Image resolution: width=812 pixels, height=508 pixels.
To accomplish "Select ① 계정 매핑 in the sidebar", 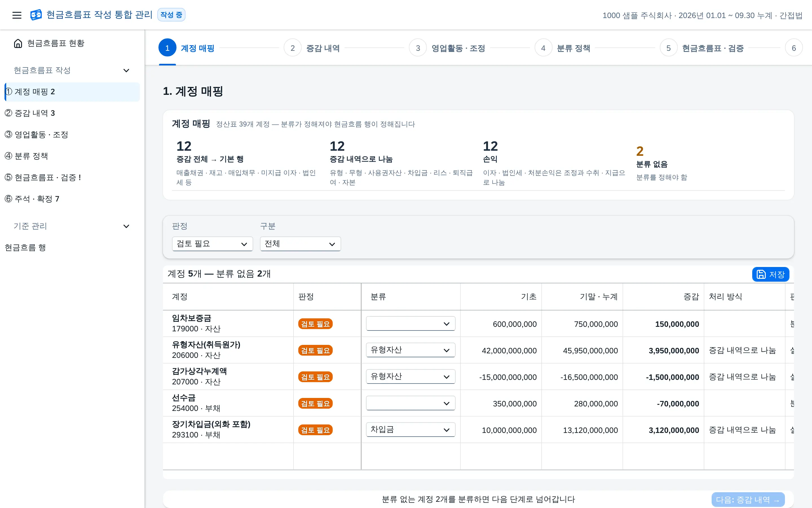I will click(x=72, y=92).
